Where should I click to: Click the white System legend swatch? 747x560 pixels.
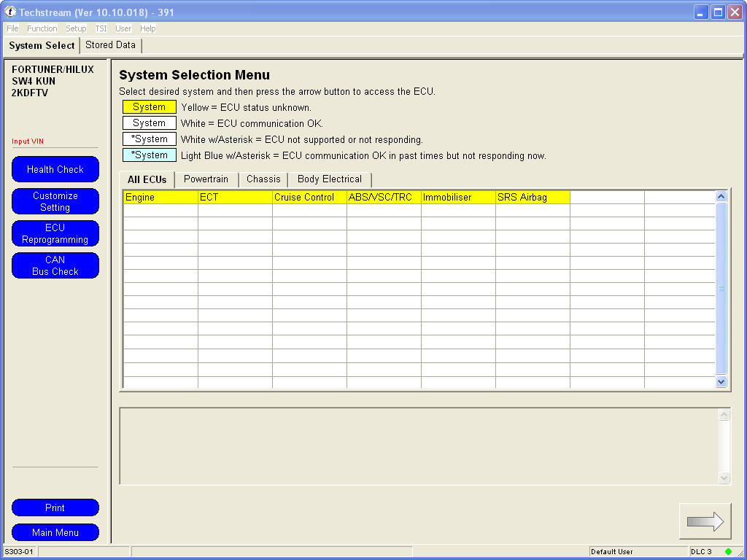(x=150, y=123)
